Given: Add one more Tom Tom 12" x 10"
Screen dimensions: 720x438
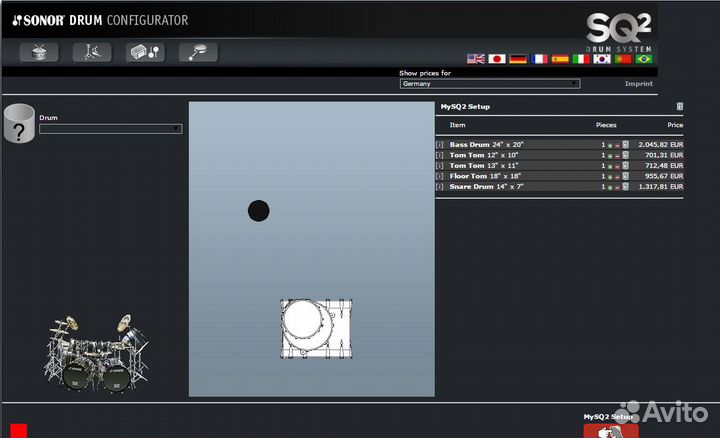Looking at the screenshot, I should pos(610,155).
